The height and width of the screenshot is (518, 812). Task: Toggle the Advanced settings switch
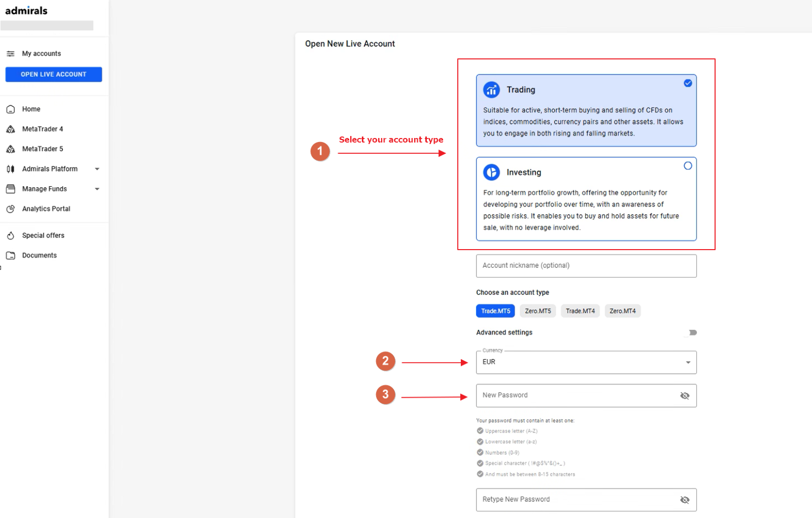point(691,333)
